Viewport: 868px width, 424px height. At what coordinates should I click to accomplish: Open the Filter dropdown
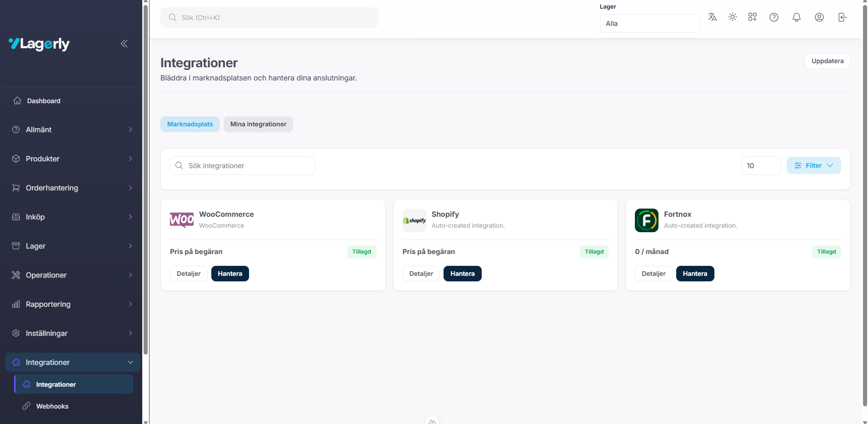point(813,165)
